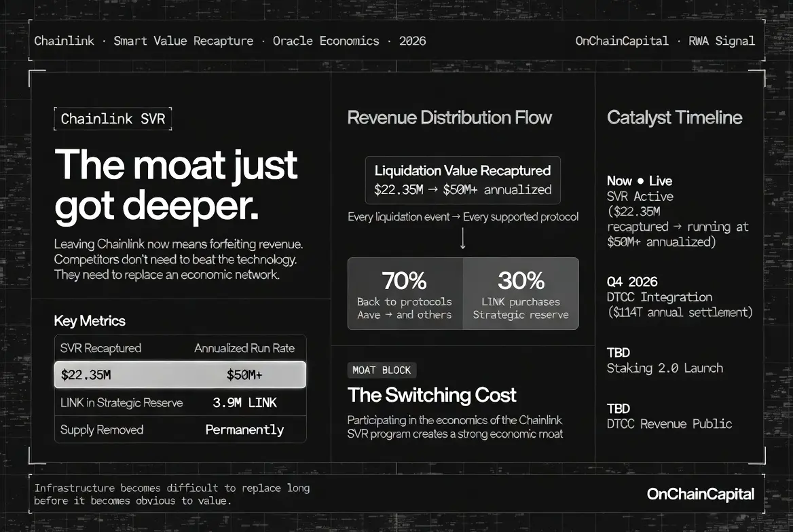This screenshot has width=793, height=532.
Task: Select the 'Permanently' value
Action: click(245, 430)
